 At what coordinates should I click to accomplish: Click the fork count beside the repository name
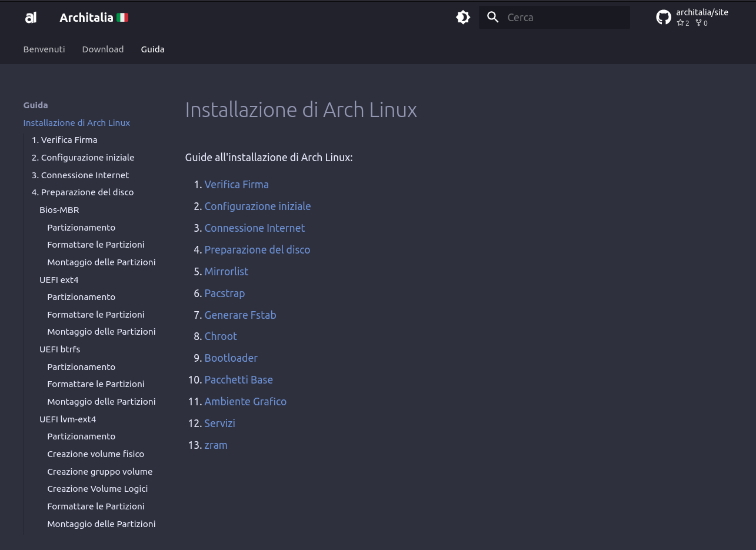click(701, 23)
